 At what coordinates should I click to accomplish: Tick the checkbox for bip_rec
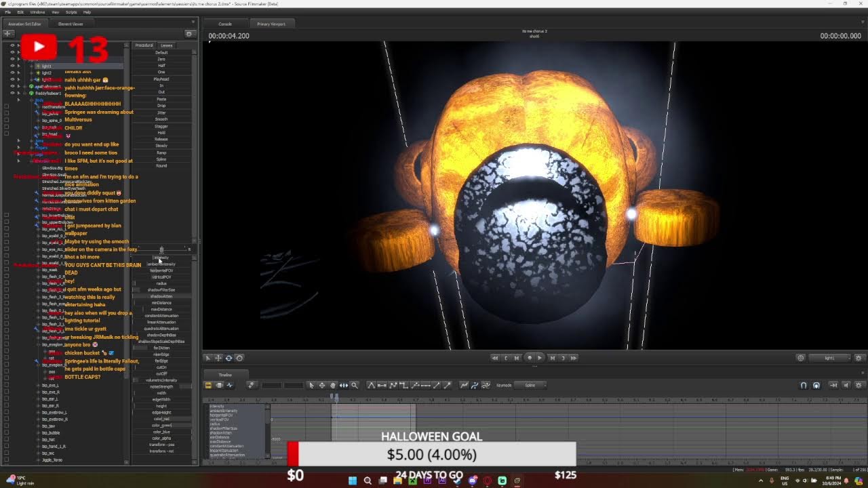click(7, 453)
